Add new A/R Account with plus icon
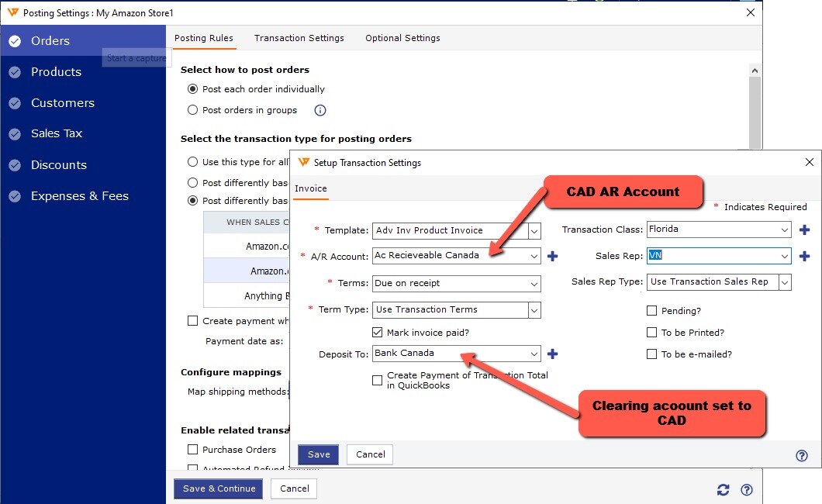822x504 pixels. [553, 256]
